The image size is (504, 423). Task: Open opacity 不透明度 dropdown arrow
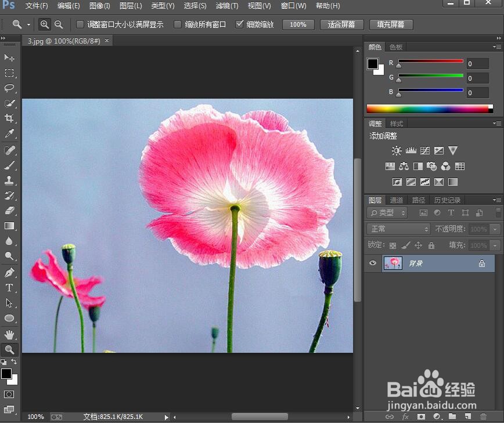(x=495, y=229)
